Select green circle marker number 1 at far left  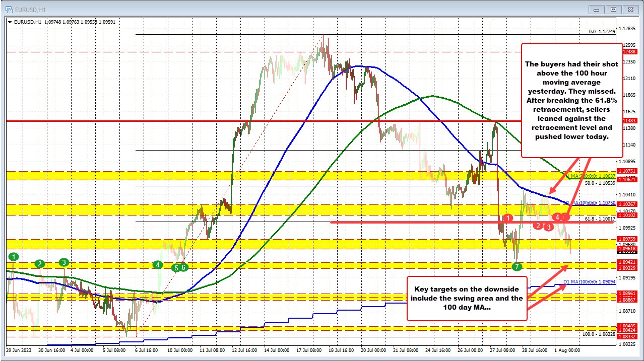coord(13,258)
